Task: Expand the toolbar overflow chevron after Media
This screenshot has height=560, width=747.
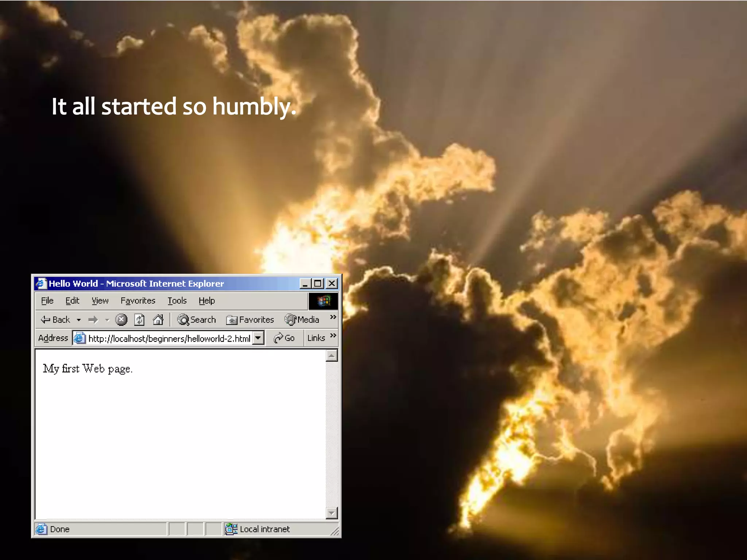Action: [x=333, y=317]
